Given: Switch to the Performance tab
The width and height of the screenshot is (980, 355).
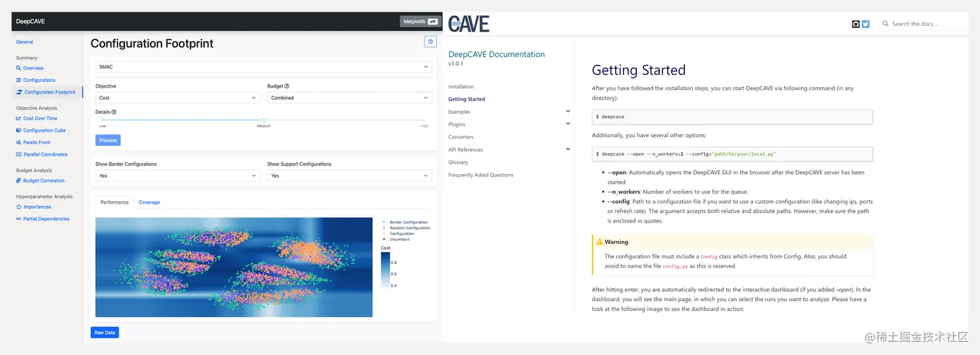Looking at the screenshot, I should pyautogui.click(x=115, y=202).
